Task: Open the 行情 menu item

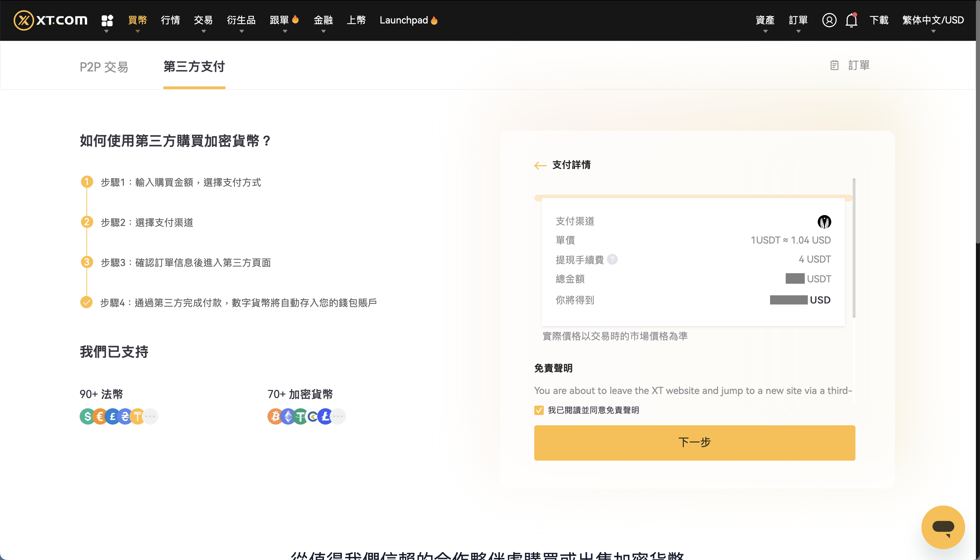Action: tap(170, 20)
